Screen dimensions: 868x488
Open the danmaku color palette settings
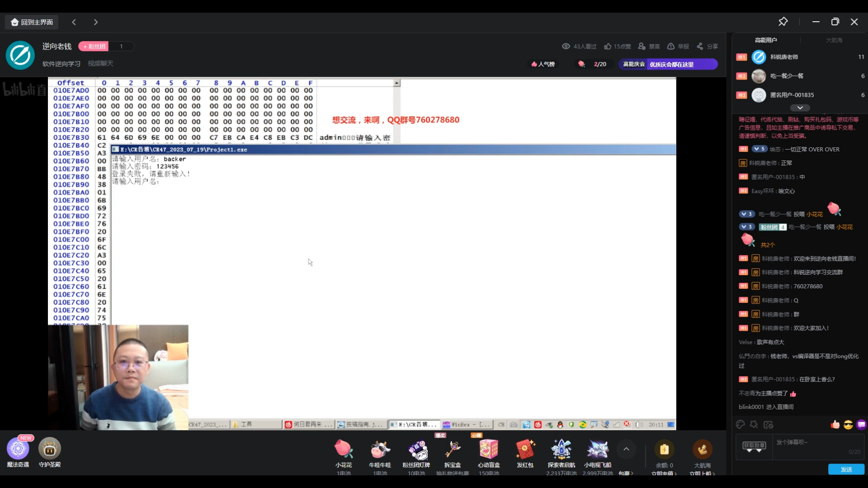(x=740, y=424)
